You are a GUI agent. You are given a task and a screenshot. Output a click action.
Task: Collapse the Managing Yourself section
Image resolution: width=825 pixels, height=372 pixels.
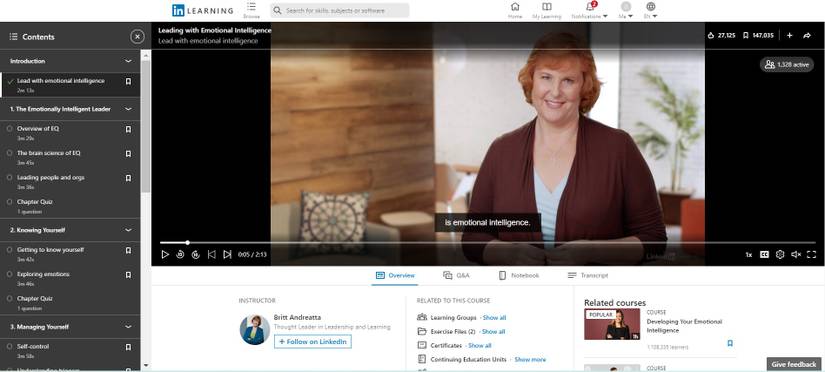(x=128, y=327)
